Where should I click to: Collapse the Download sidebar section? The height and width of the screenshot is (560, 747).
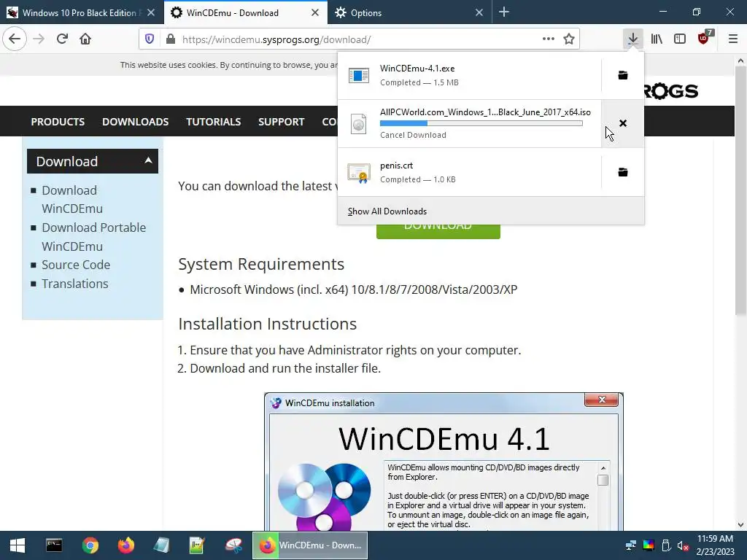93,161
